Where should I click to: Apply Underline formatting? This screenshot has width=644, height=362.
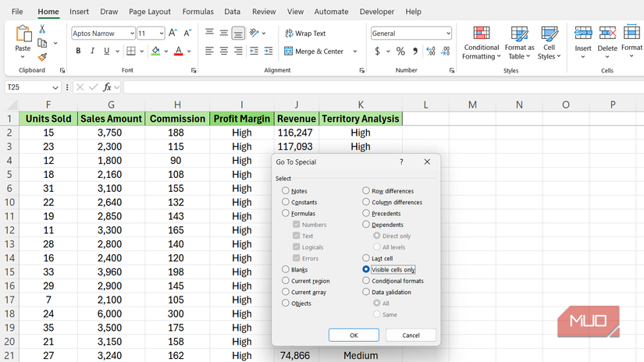[106, 51]
